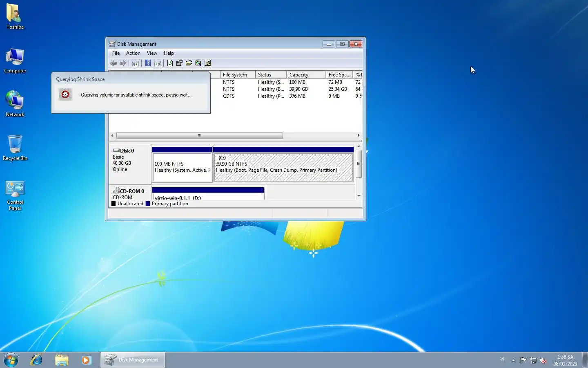The image size is (588, 368).
Task: Open the Properties toolbar icon
Action: coord(179,63)
